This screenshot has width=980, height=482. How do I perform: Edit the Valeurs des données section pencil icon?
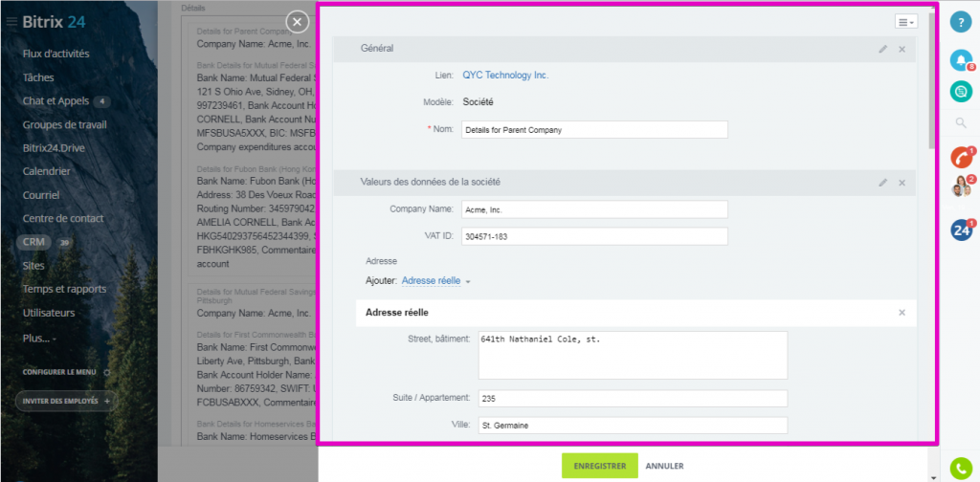882,183
